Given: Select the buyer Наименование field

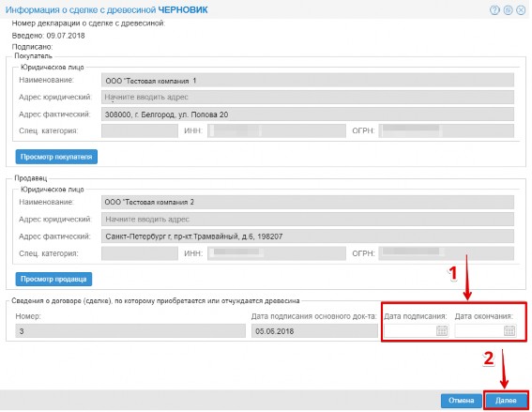Looking at the screenshot, I should (308, 81).
